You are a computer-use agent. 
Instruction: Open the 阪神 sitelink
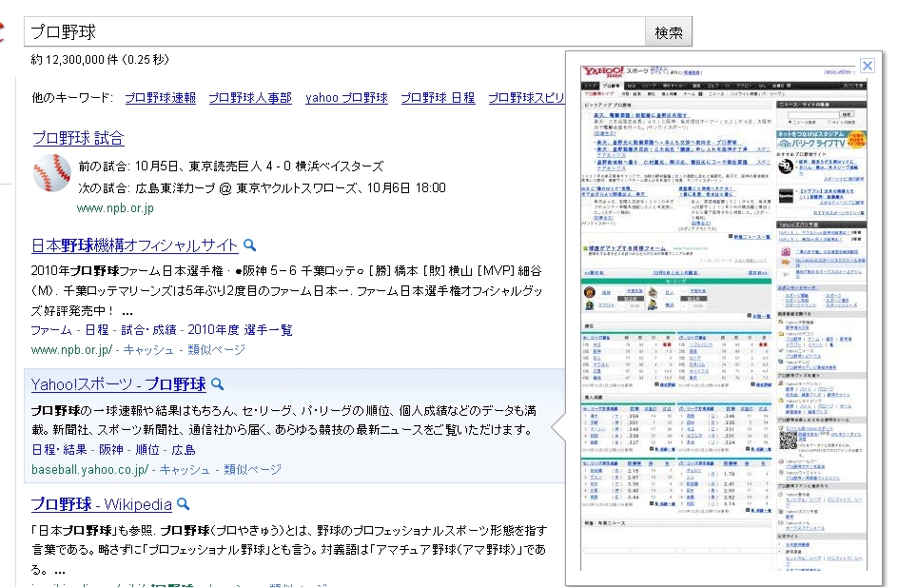click(111, 450)
